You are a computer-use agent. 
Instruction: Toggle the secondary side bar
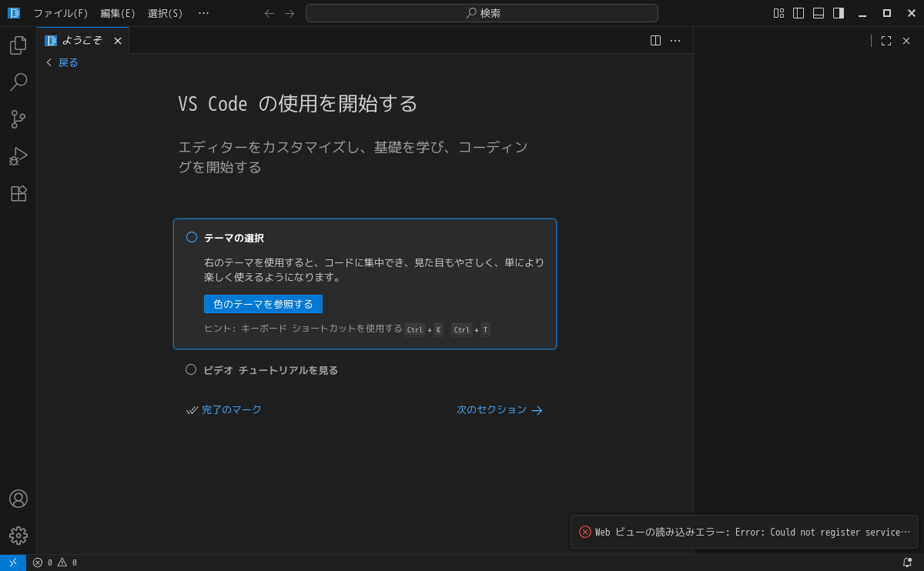[x=839, y=13]
